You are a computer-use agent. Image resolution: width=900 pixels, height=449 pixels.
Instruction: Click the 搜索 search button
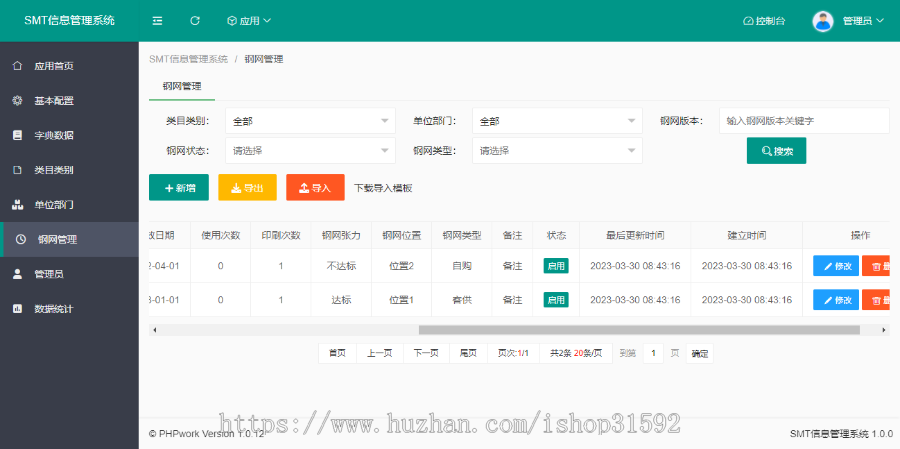click(x=776, y=150)
